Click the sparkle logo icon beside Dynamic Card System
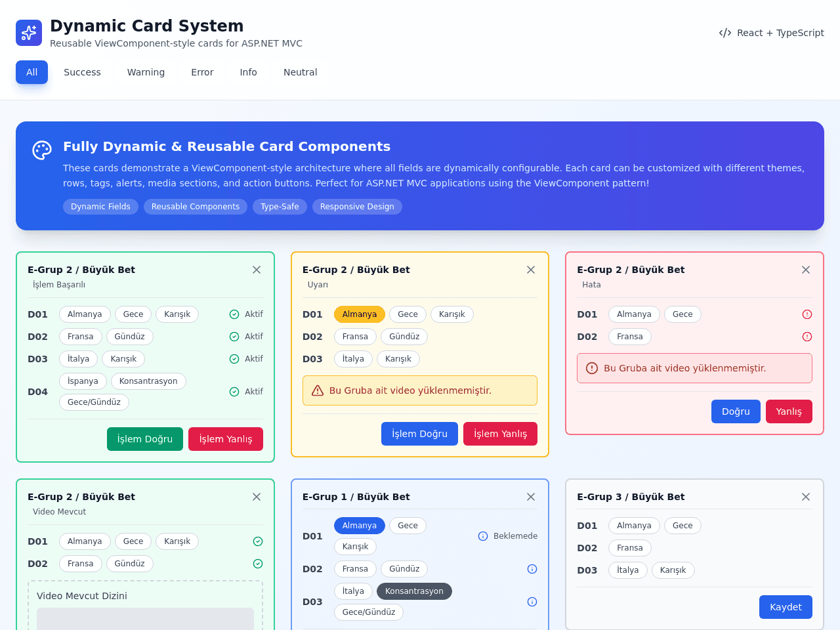 29,33
